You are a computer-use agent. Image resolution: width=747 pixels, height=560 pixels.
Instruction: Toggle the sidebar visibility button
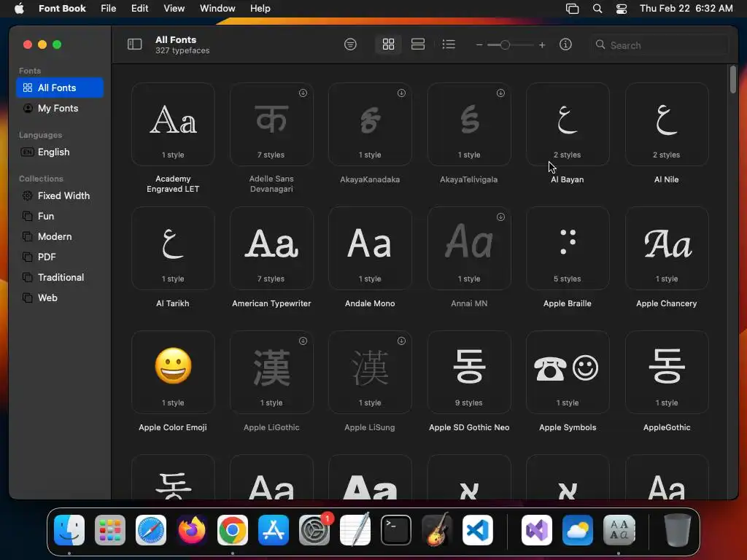pyautogui.click(x=134, y=44)
